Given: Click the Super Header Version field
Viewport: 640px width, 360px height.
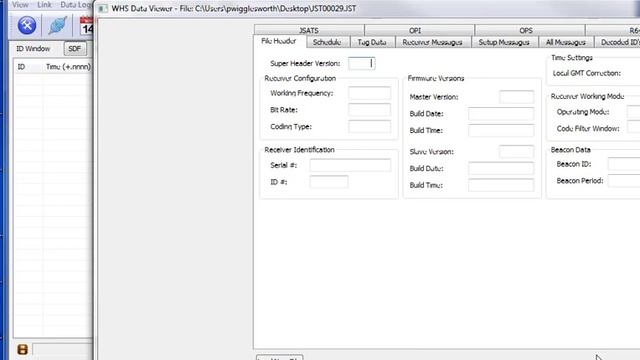Looking at the screenshot, I should (x=362, y=63).
